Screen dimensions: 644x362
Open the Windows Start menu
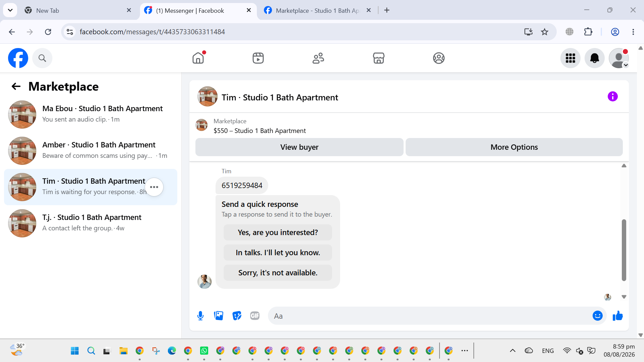coord(75,351)
